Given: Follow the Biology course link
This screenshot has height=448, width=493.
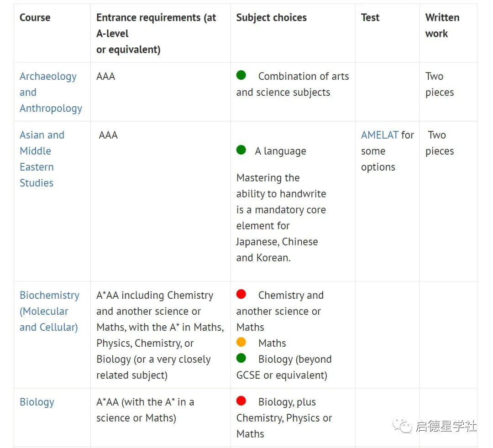Looking at the screenshot, I should 37,402.
